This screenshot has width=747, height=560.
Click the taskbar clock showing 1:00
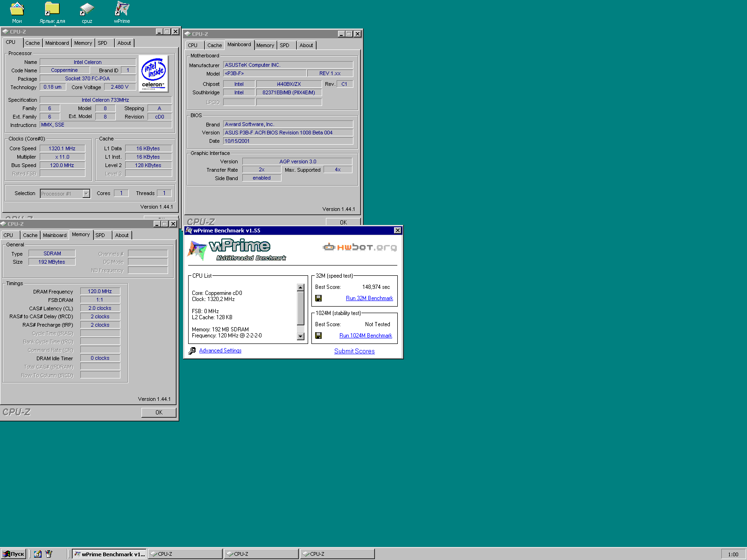pos(733,554)
